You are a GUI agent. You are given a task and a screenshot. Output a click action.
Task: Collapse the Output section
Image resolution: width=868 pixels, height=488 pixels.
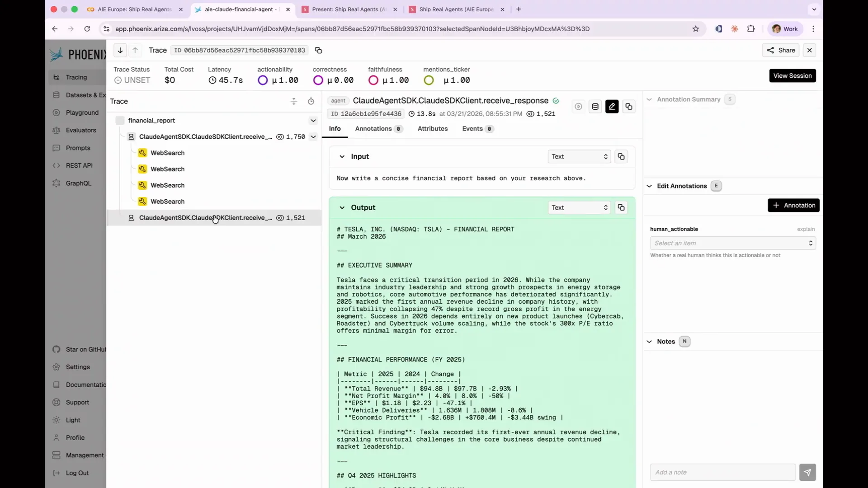tap(342, 208)
